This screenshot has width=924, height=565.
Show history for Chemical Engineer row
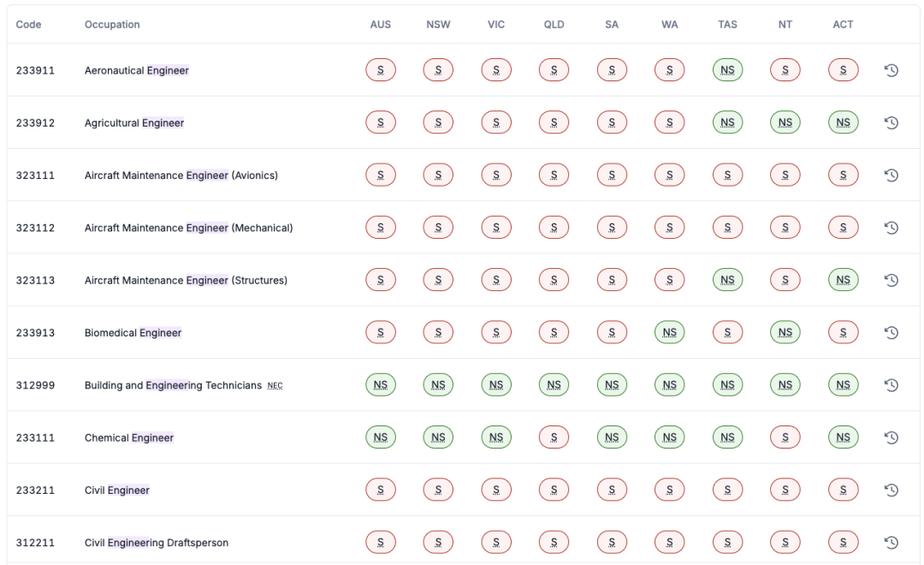pos(891,437)
